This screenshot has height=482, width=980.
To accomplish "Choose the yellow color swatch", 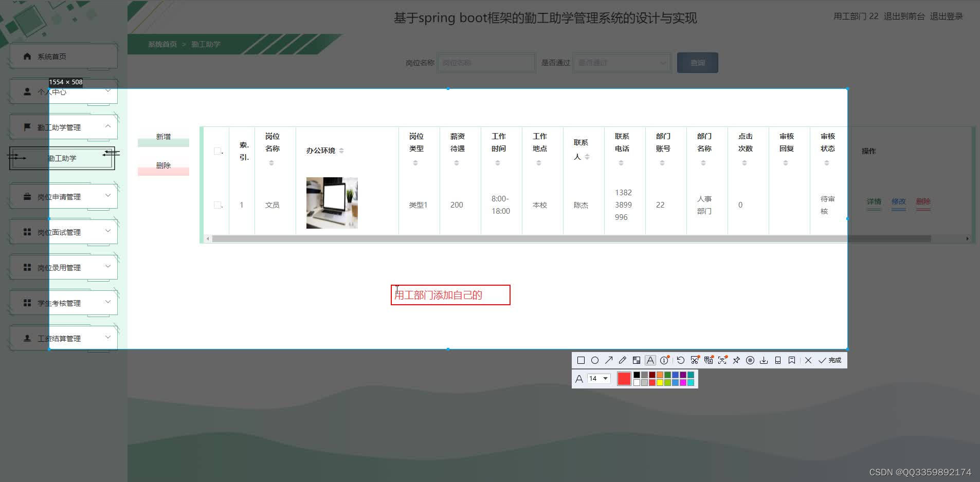I will point(660,382).
